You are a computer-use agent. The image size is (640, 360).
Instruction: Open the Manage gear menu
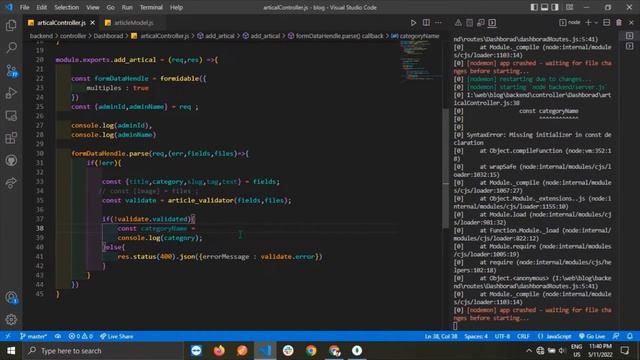[x=11, y=320]
